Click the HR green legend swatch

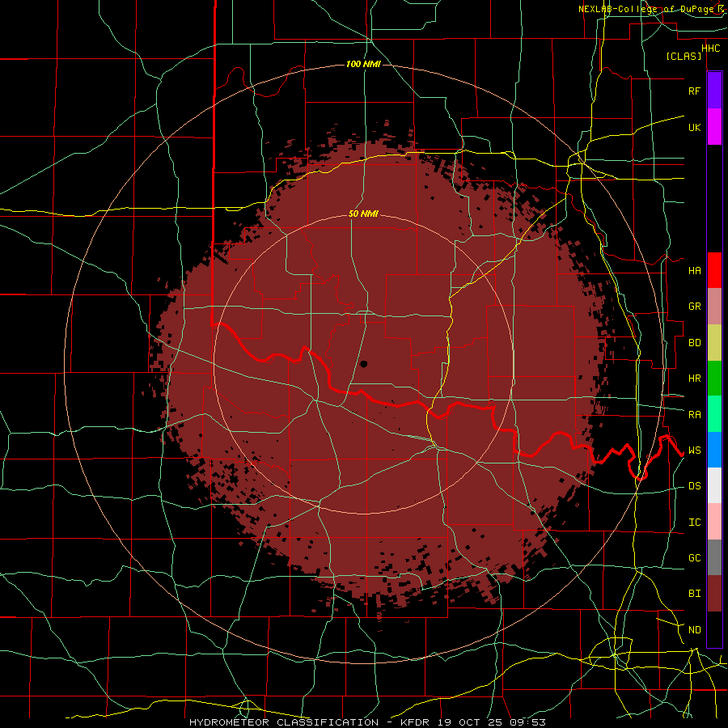[714, 379]
